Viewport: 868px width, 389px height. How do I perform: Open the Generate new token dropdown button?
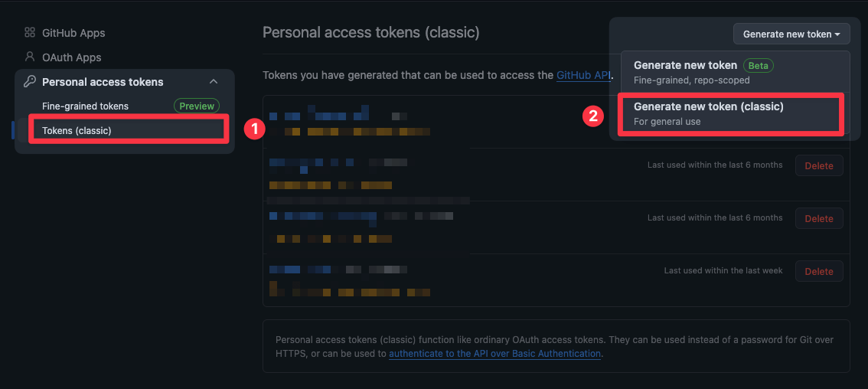point(791,34)
